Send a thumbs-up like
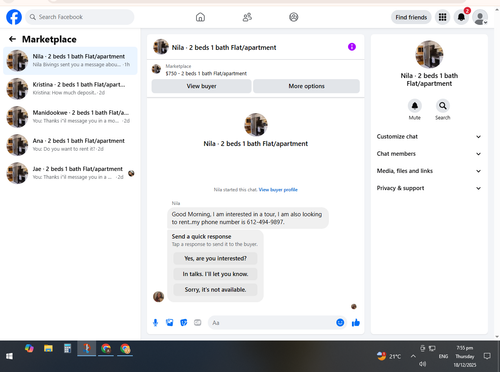Viewport: 500px width, 372px height. [356, 323]
